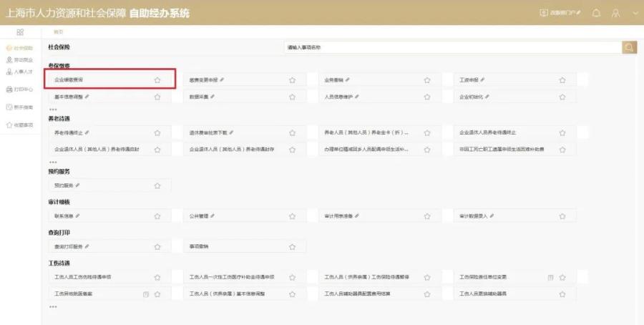Viewport: 644px width, 325px height.
Task: Expand account dropdown arrow at top right
Action: 635,13
